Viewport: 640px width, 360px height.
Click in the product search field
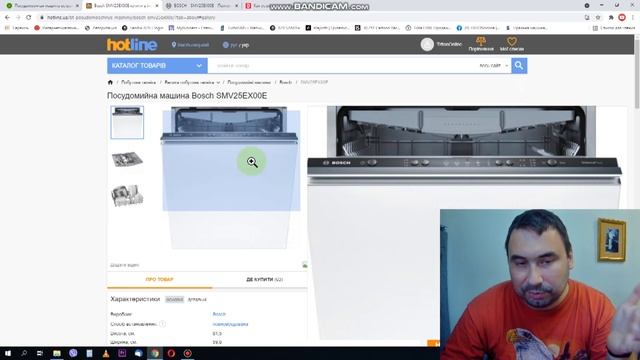pos(343,66)
